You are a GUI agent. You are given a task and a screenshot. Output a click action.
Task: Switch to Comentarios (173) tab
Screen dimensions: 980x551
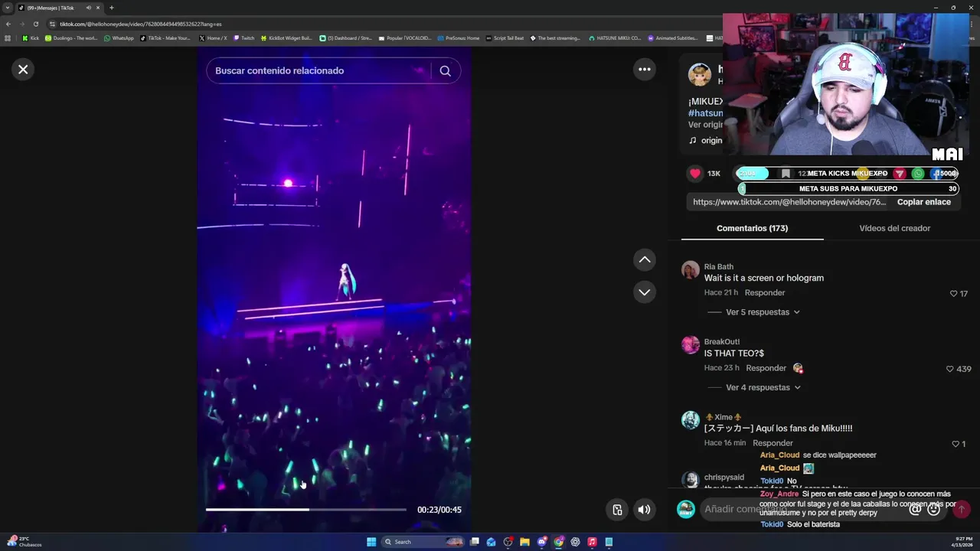752,228
